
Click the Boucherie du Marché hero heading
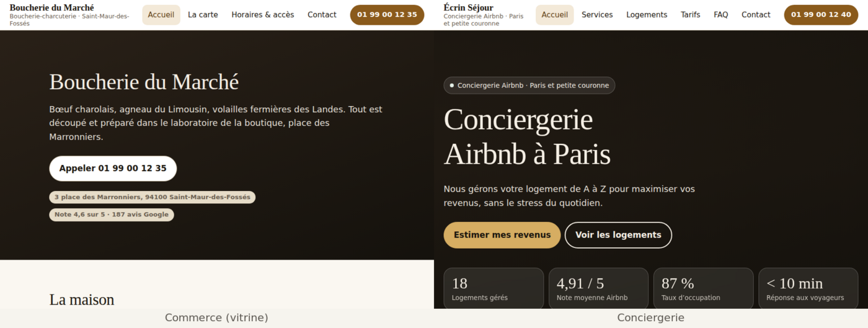coord(144,82)
